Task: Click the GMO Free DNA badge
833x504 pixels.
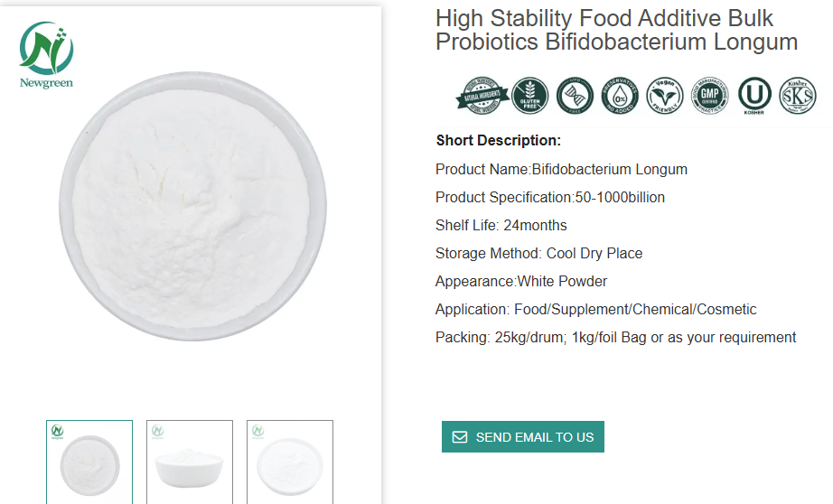Action: tap(575, 96)
